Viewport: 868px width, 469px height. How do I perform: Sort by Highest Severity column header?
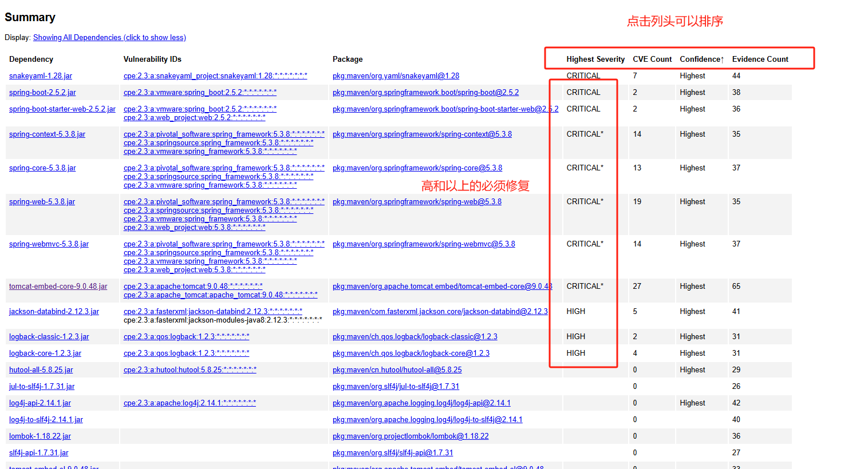[x=595, y=59]
